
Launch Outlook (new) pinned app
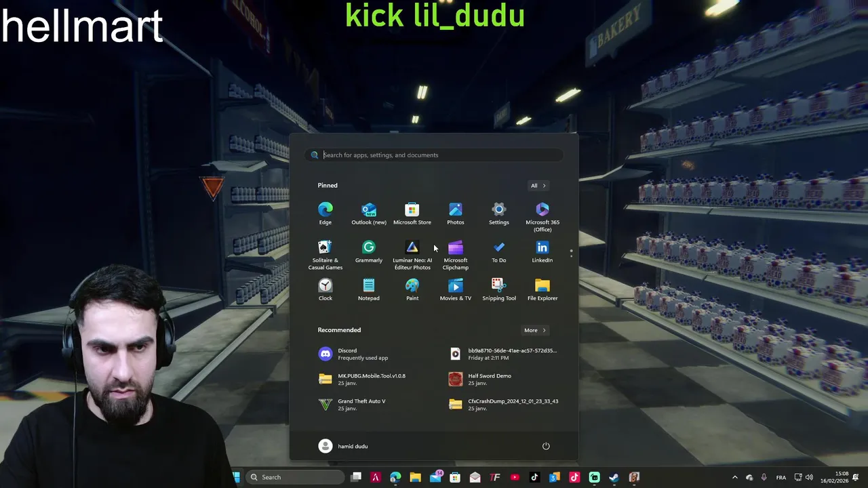pos(369,214)
